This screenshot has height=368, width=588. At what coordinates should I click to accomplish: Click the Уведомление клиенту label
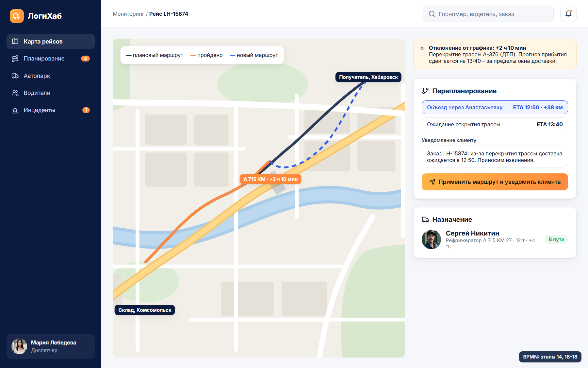[449, 140]
